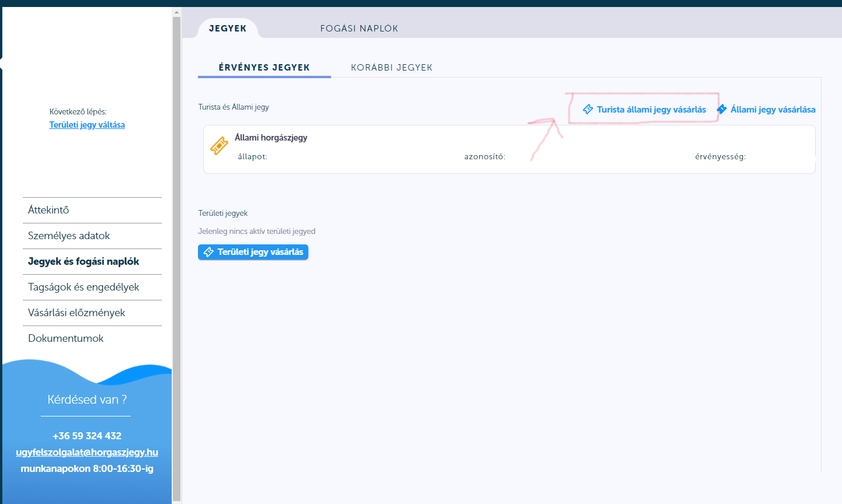Open the FOGÁSI NAPLÓK tab
This screenshot has height=504, width=842.
pos(359,28)
